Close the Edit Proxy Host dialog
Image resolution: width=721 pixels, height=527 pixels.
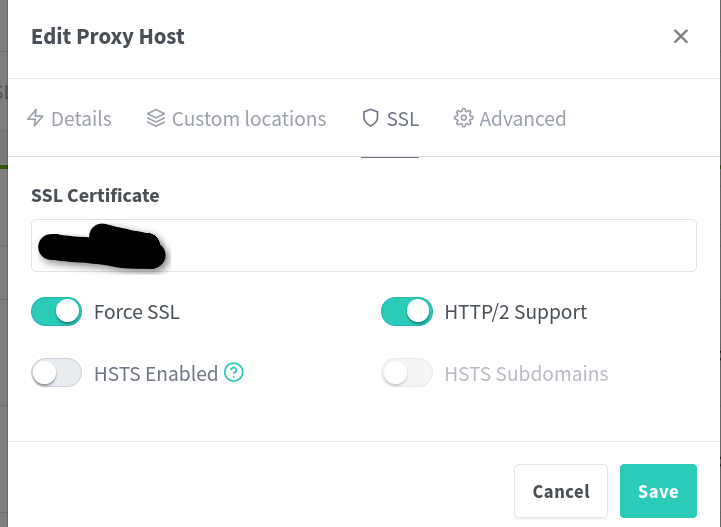[681, 37]
